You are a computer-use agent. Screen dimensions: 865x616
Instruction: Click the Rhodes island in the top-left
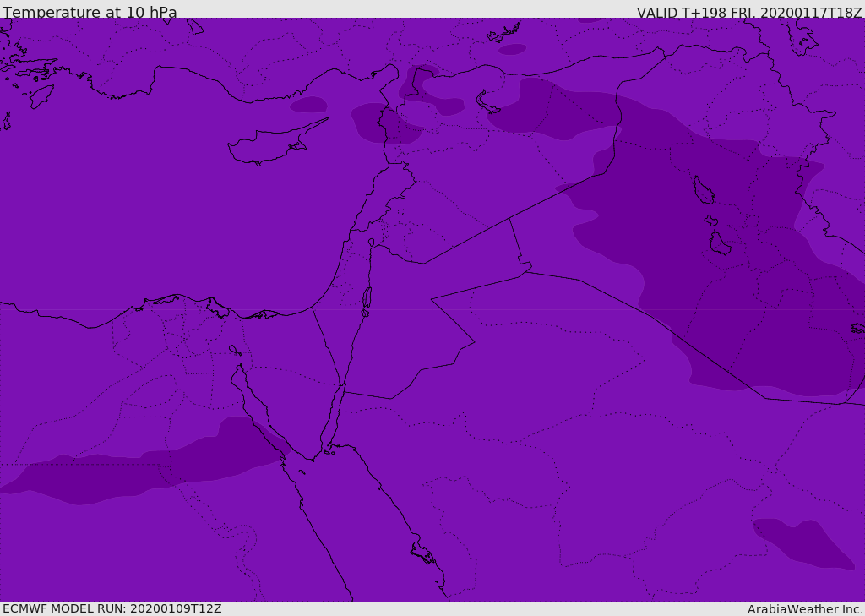41,96
